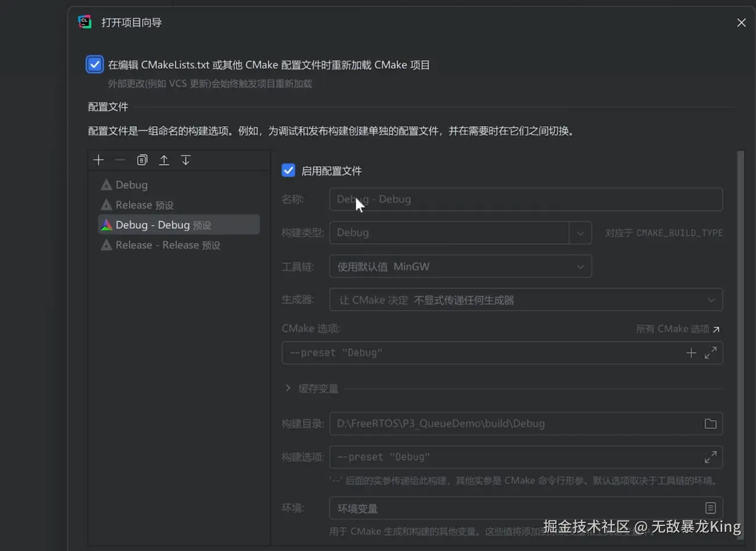Select the Debug profile
Image resolution: width=756 pixels, height=551 pixels.
(x=179, y=185)
